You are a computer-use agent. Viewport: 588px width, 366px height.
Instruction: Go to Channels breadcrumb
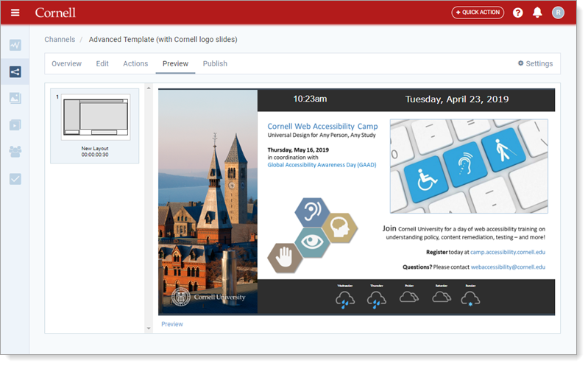click(x=60, y=40)
